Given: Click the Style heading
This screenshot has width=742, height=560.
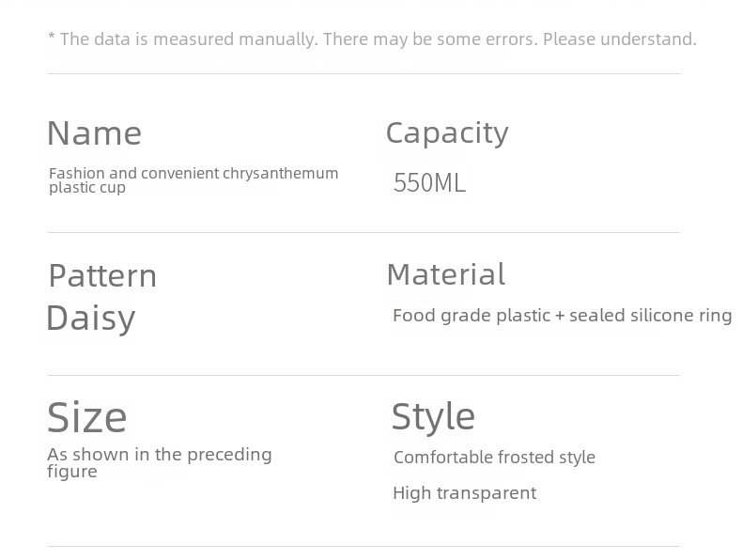Looking at the screenshot, I should pyautogui.click(x=433, y=416).
